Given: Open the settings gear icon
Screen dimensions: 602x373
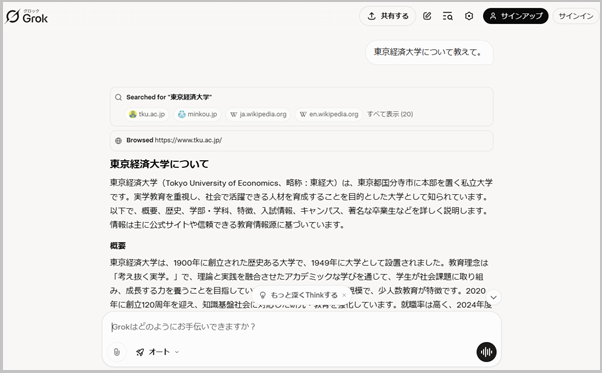Looking at the screenshot, I should coord(469,16).
